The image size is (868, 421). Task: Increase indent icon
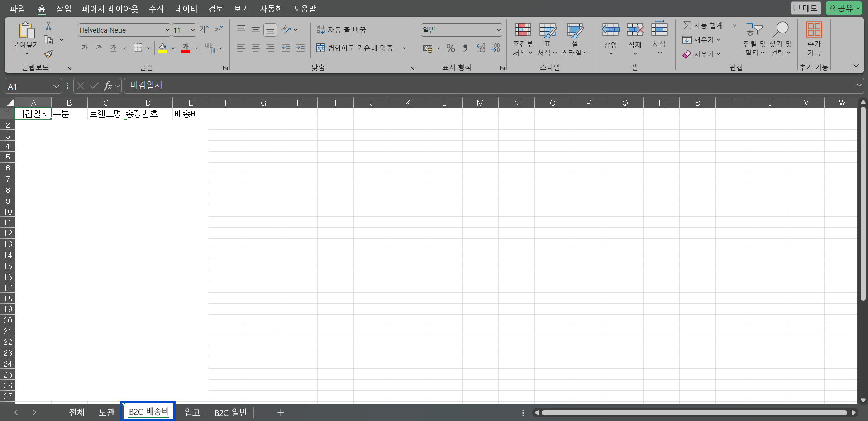pos(300,48)
